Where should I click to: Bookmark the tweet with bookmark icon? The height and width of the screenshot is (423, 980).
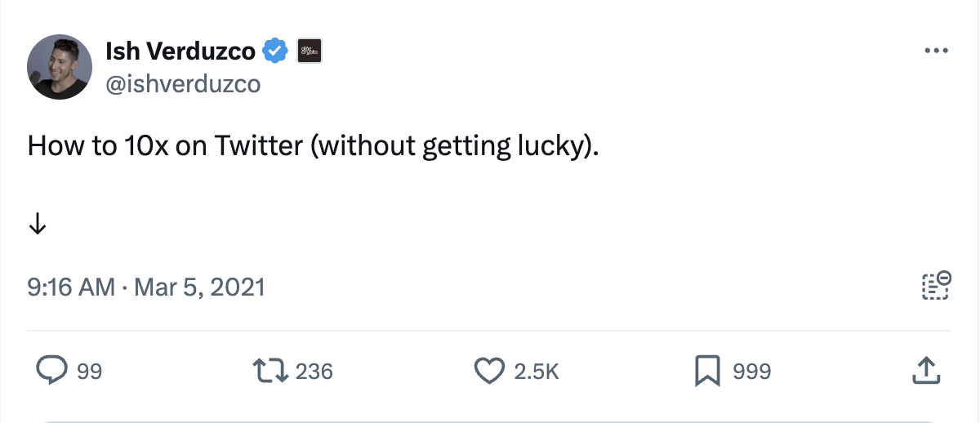click(x=707, y=372)
